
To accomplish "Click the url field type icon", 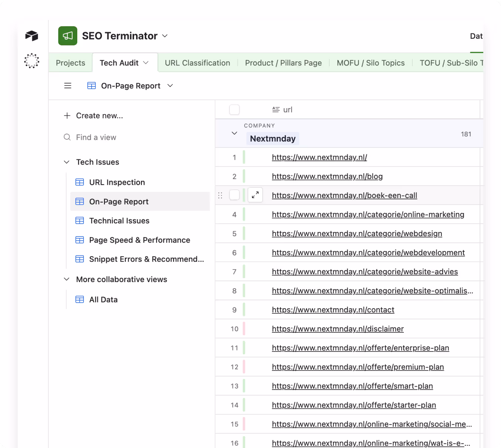I will pos(276,109).
